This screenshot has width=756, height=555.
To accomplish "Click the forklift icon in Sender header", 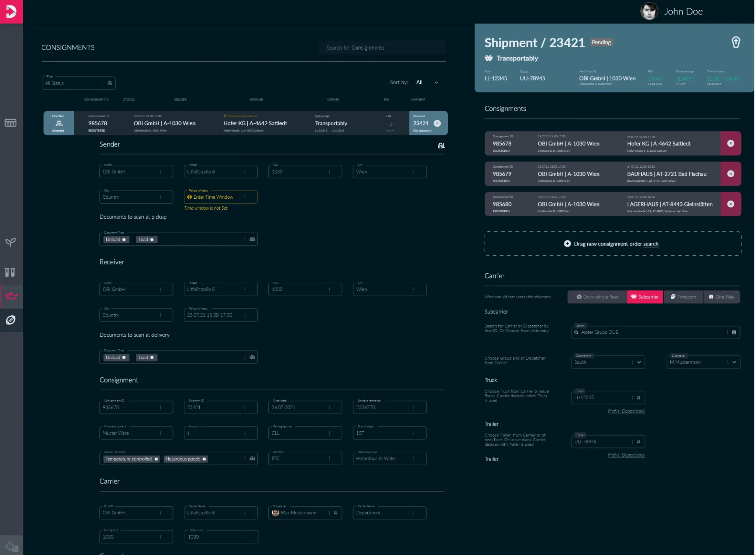I will (x=441, y=145).
